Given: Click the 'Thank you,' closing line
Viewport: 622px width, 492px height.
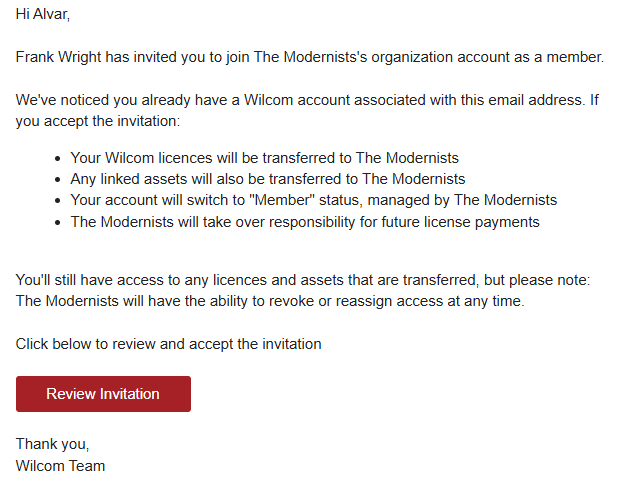Looking at the screenshot, I should click(52, 444).
